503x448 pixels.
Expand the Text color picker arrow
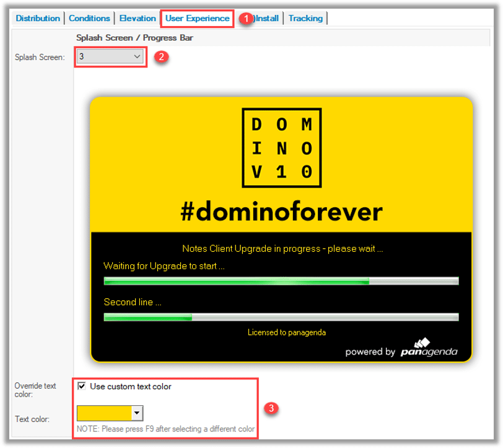[x=137, y=413]
